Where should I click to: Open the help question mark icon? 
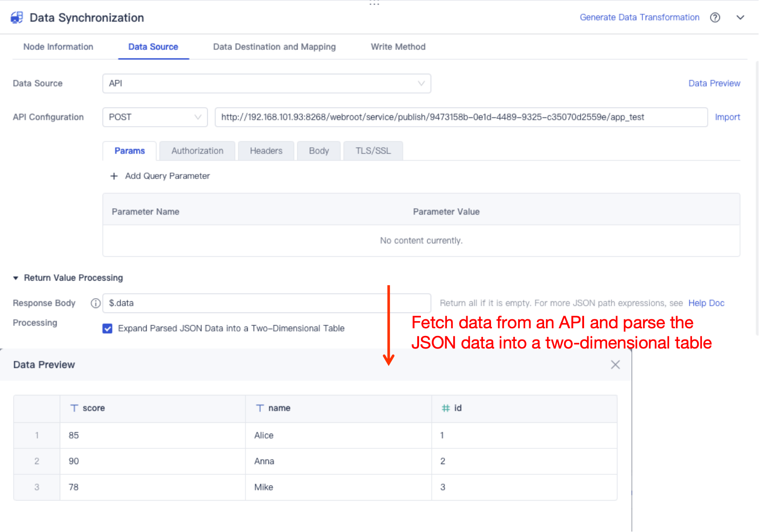715,18
